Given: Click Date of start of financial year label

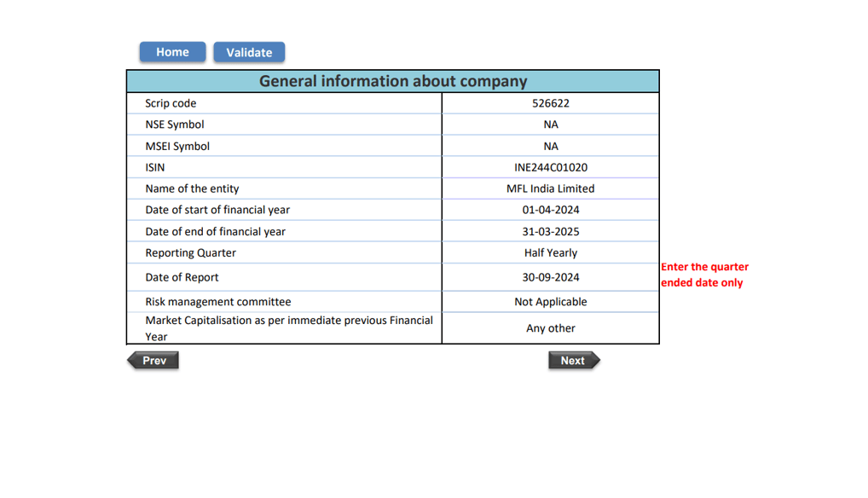Looking at the screenshot, I should pos(217,210).
